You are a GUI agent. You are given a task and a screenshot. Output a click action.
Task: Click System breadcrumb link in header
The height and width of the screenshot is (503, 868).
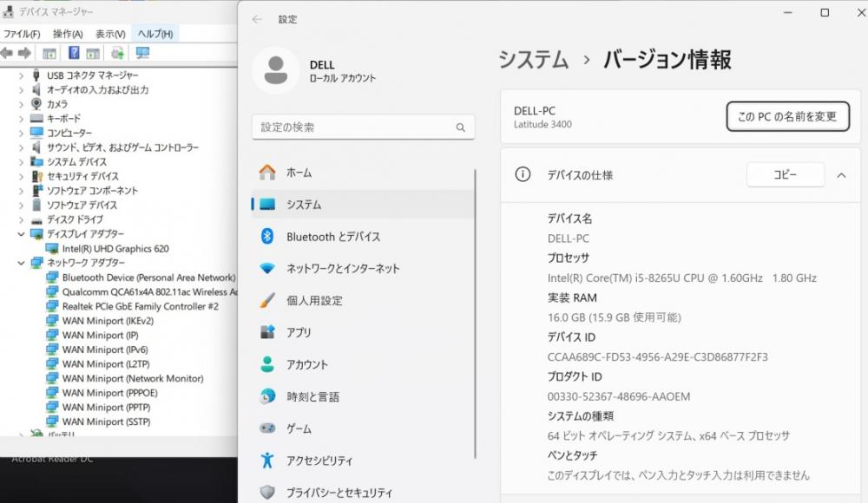coord(534,59)
